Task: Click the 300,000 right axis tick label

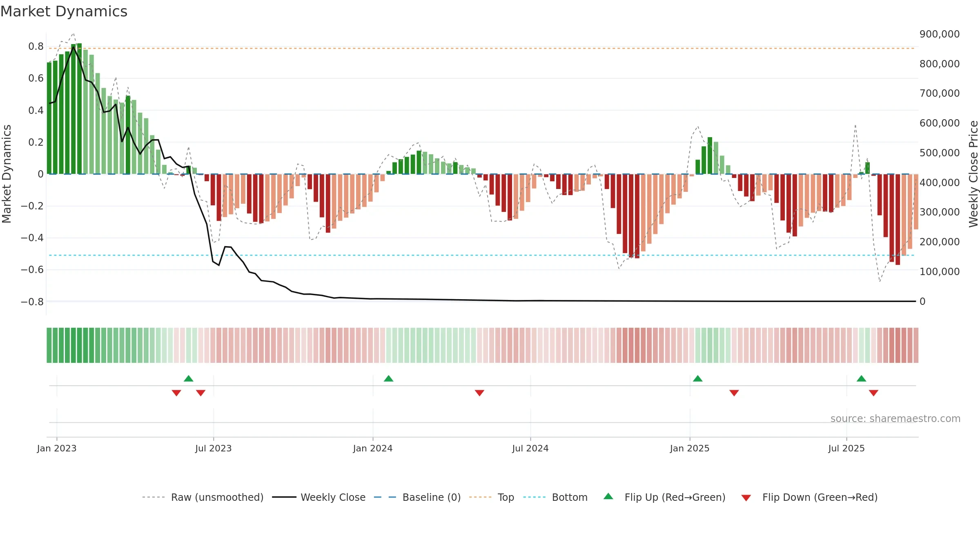Action: tap(940, 212)
